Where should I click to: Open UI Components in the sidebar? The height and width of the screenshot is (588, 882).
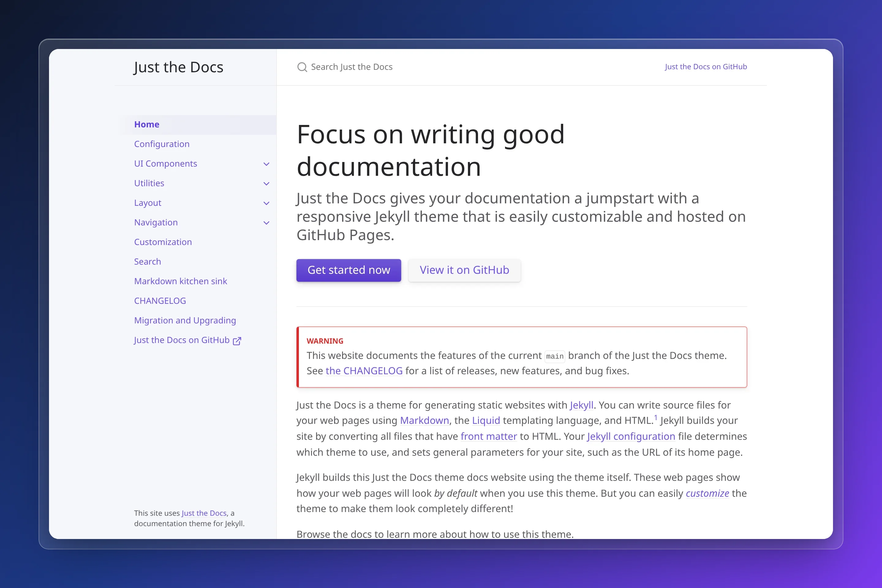(x=165, y=164)
